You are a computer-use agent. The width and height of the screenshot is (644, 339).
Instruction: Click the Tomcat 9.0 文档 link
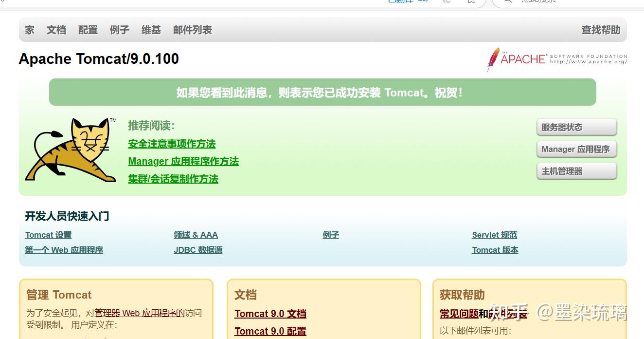click(270, 314)
